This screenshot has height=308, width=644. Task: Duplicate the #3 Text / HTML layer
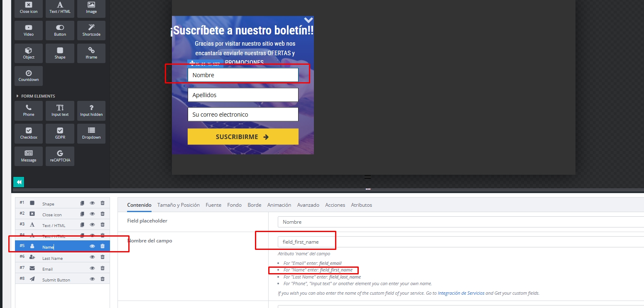click(82, 225)
